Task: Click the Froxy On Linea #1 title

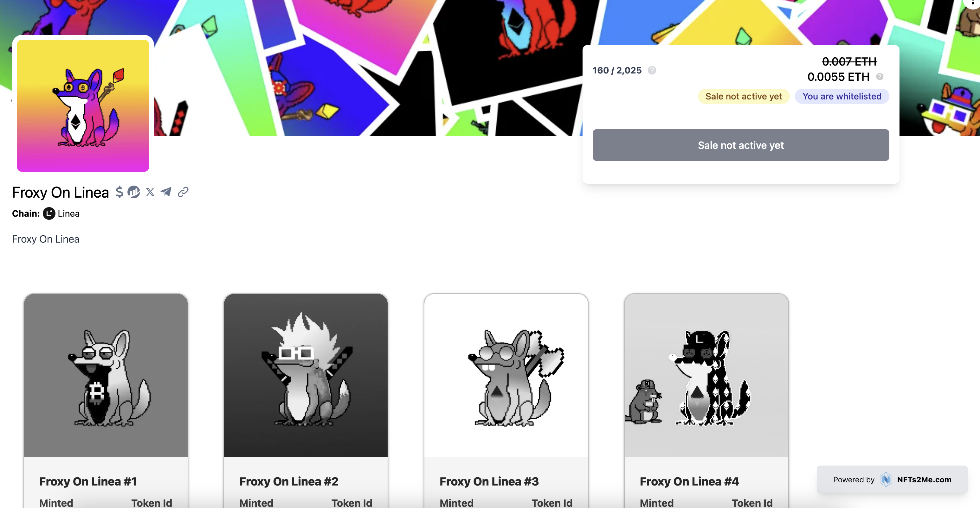Action: [x=88, y=481]
